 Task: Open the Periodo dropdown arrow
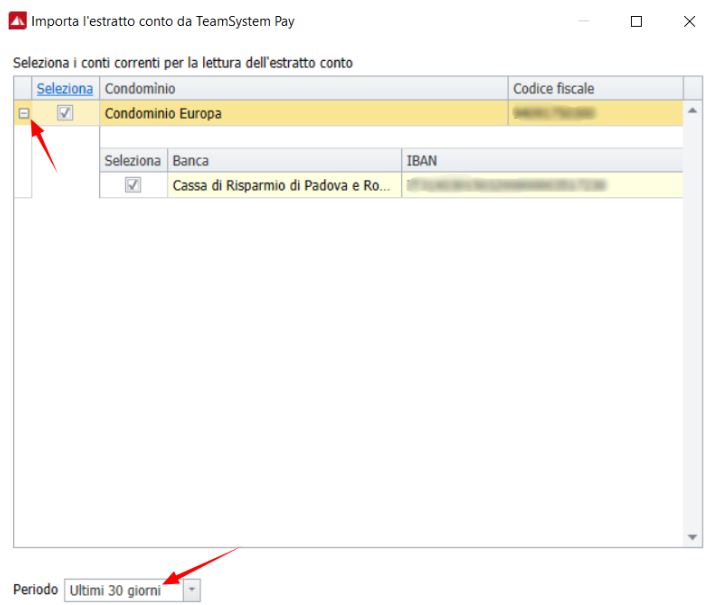point(192,590)
